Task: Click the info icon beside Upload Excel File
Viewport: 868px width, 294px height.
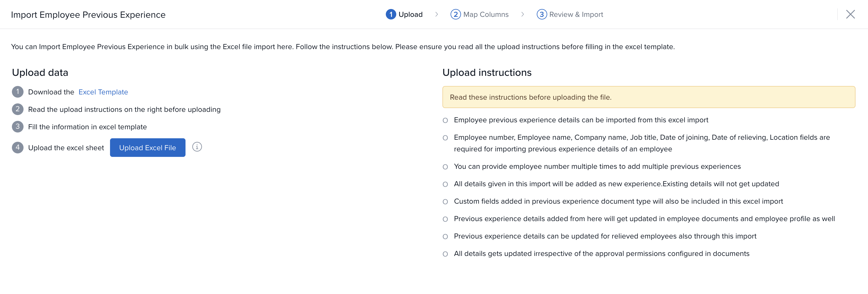Action: (197, 147)
